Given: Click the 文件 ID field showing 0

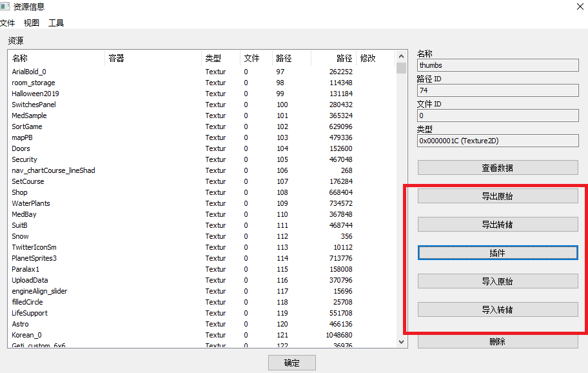Looking at the screenshot, I should point(498,116).
